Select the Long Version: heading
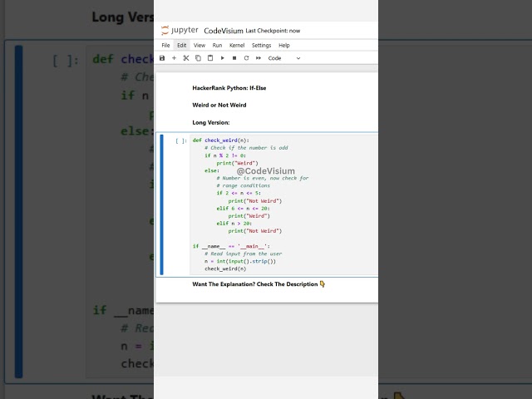Screen dimensions: 532x399 click(x=210, y=122)
